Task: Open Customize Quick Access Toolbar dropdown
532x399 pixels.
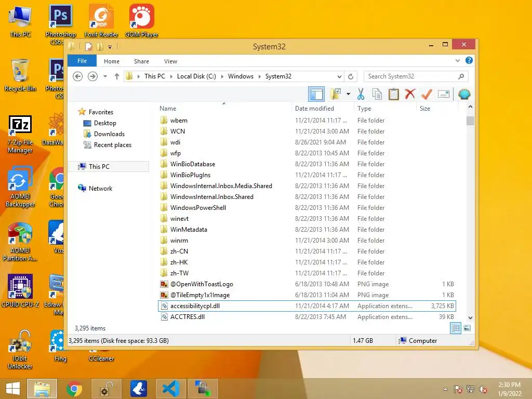Action: [110, 47]
